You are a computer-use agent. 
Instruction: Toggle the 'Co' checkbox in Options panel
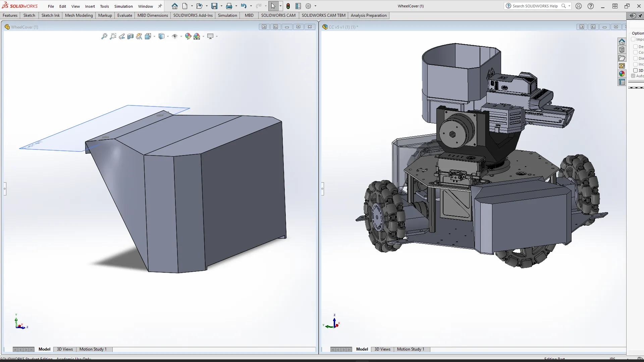click(x=635, y=52)
